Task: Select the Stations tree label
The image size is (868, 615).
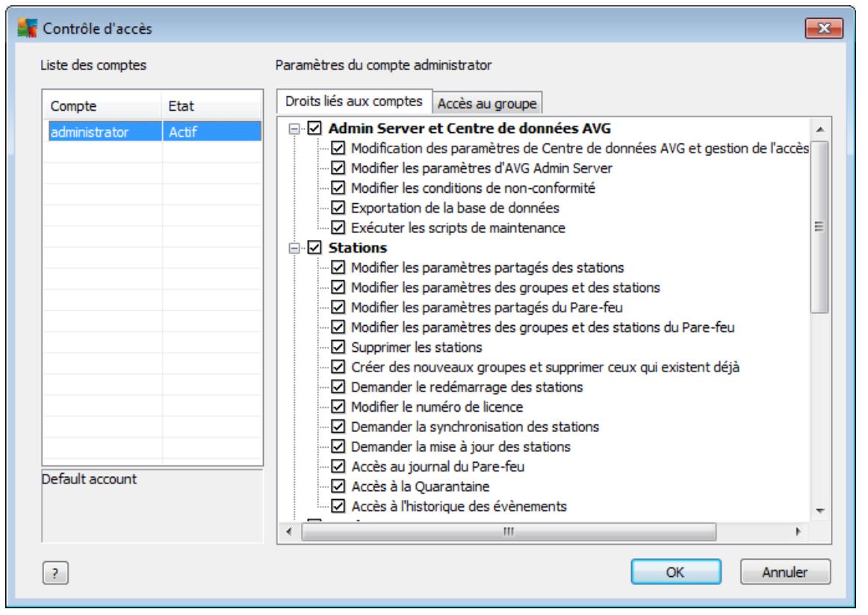Action: (x=358, y=248)
